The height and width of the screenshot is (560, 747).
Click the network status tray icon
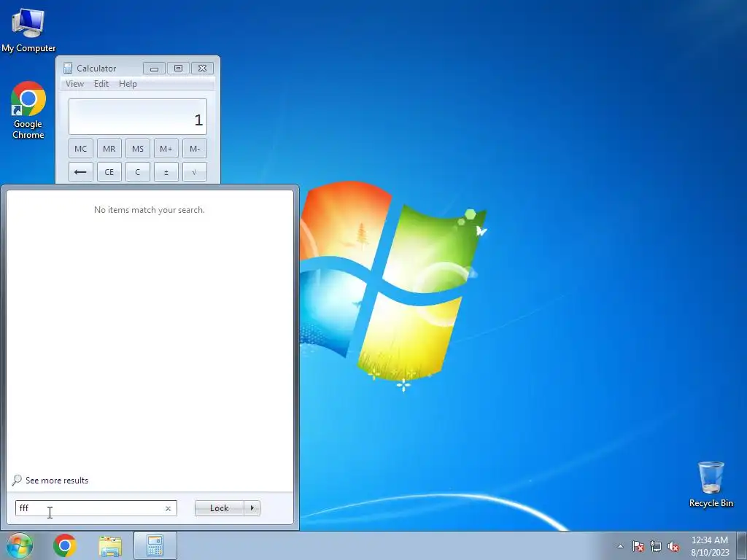656,546
